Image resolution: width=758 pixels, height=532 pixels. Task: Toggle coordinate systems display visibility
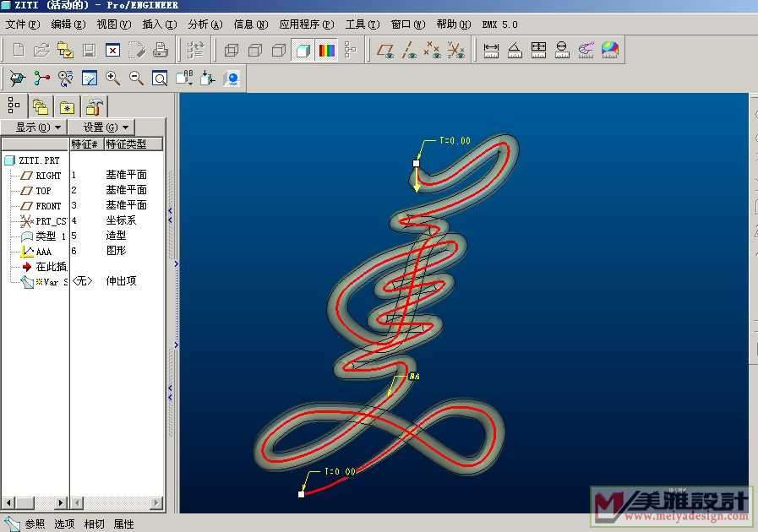(456, 51)
